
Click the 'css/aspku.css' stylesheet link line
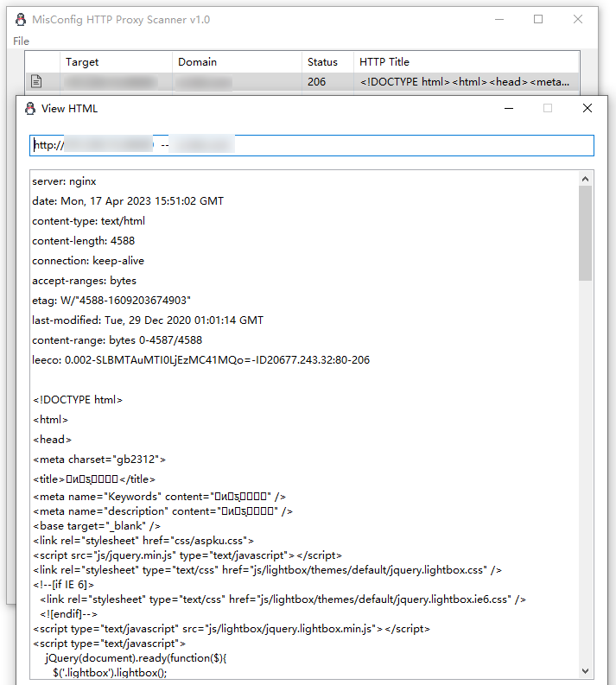(x=143, y=541)
